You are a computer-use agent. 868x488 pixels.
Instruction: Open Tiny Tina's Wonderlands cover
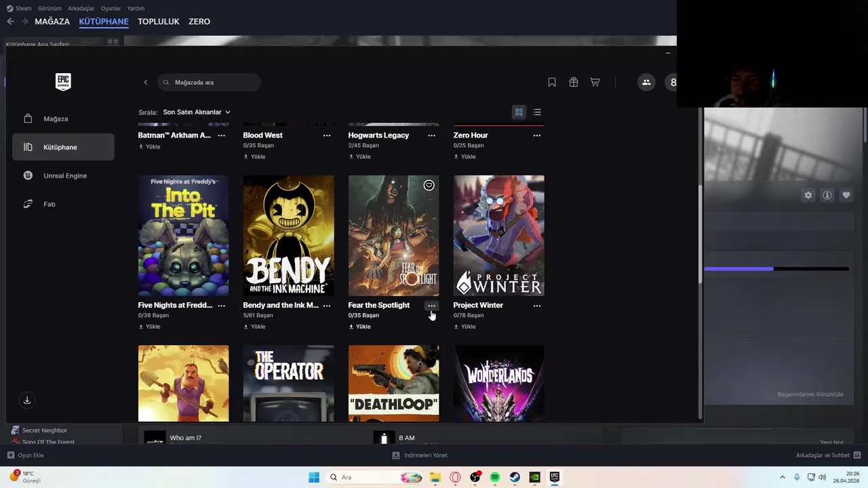pos(499,384)
